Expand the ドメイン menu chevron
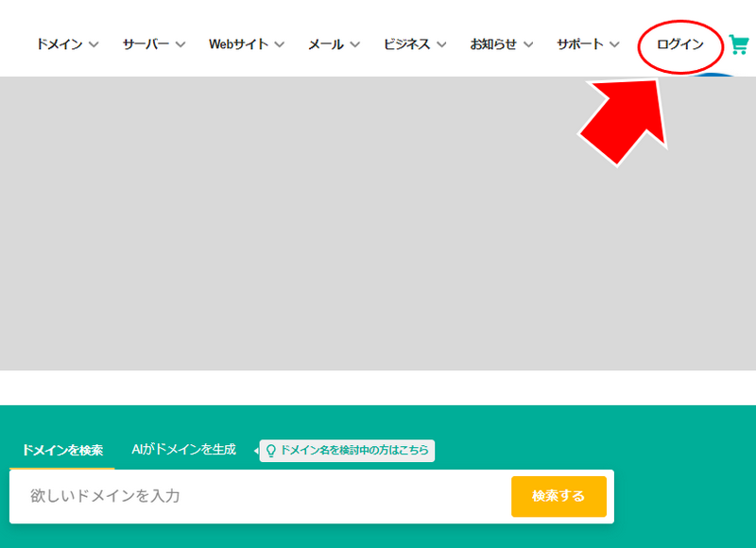 pos(94,44)
